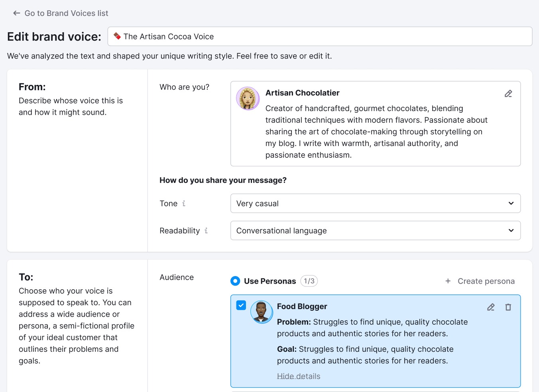The height and width of the screenshot is (392, 539).
Task: Open the Readability dropdown showing Conversational language
Action: (x=375, y=230)
